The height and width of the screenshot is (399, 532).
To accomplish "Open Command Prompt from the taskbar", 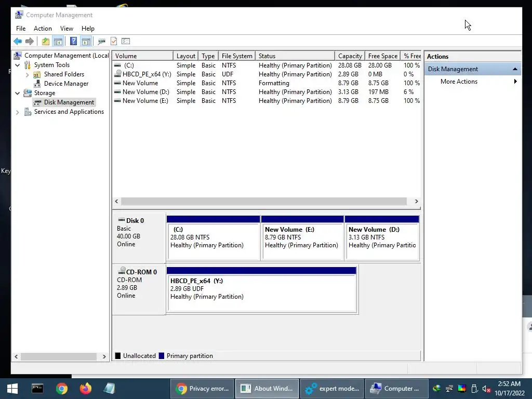I will point(37,389).
